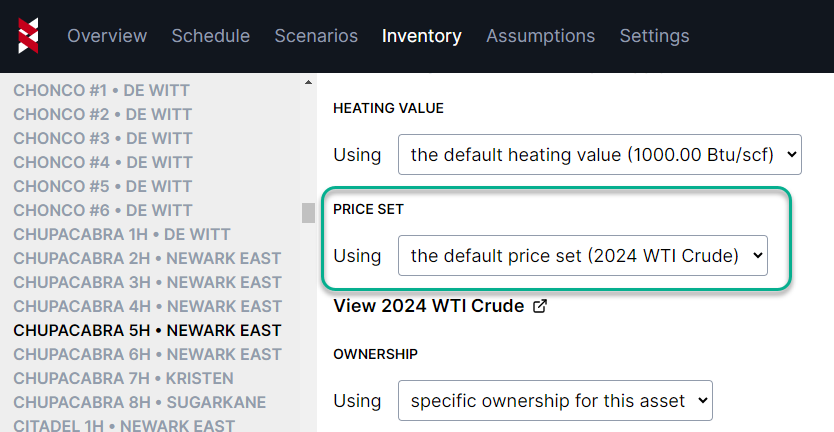Switch to the Schedule tab
834x432 pixels.
211,36
